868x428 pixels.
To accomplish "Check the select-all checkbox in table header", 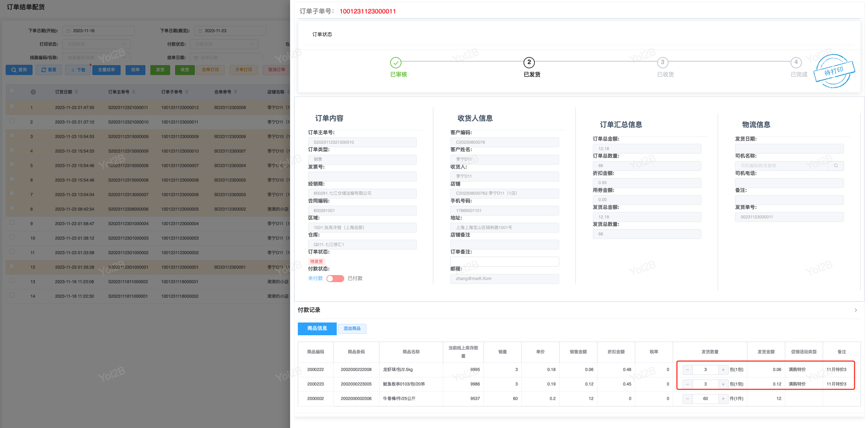I will pos(12,91).
